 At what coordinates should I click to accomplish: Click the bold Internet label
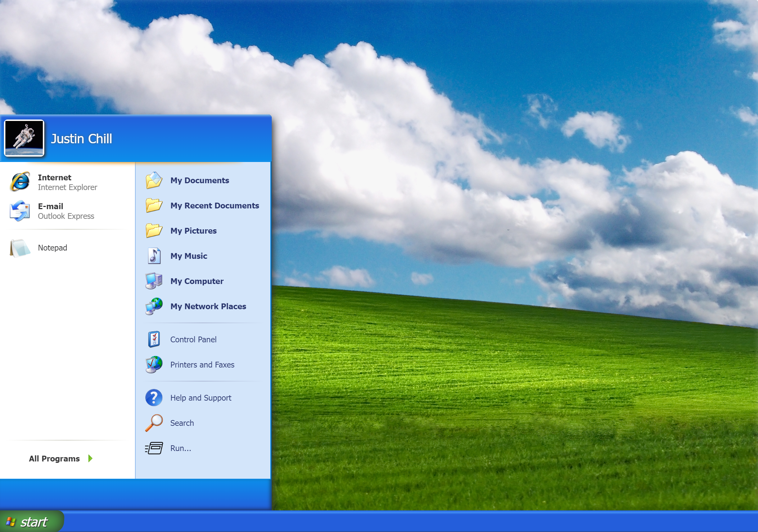coord(55,177)
